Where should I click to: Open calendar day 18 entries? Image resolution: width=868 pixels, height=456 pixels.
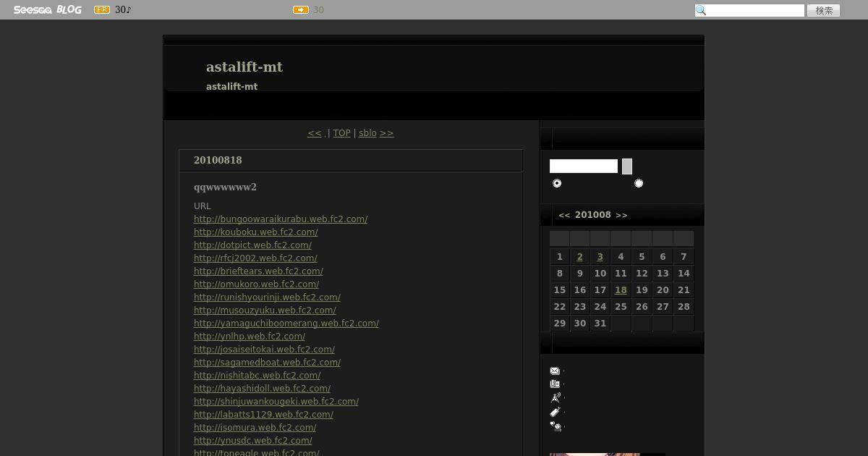pyautogui.click(x=621, y=290)
